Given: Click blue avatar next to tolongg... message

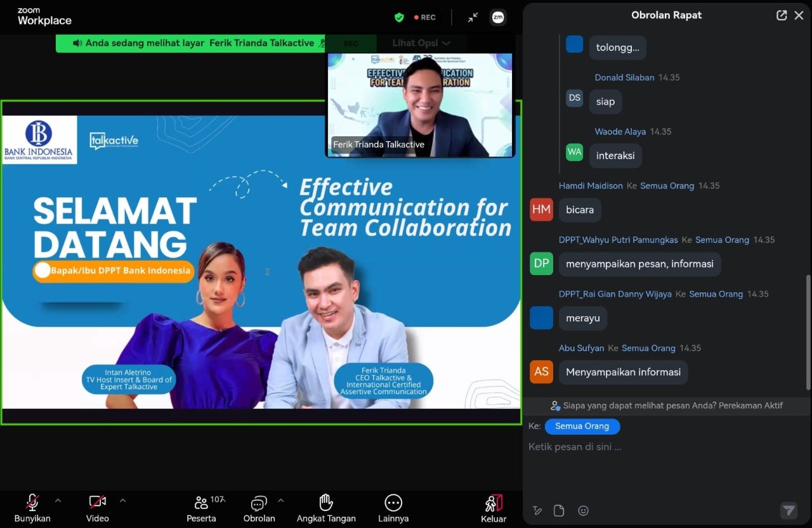Looking at the screenshot, I should click(x=575, y=44).
